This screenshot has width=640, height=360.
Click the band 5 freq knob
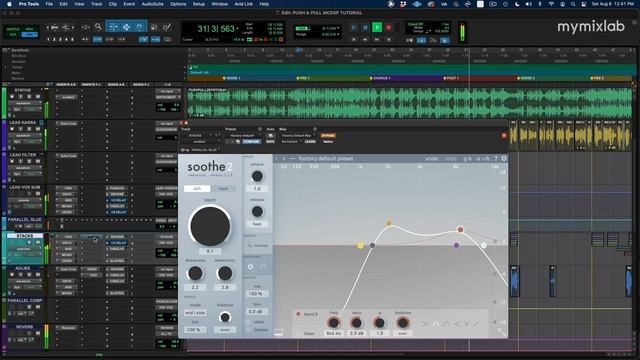tap(333, 323)
